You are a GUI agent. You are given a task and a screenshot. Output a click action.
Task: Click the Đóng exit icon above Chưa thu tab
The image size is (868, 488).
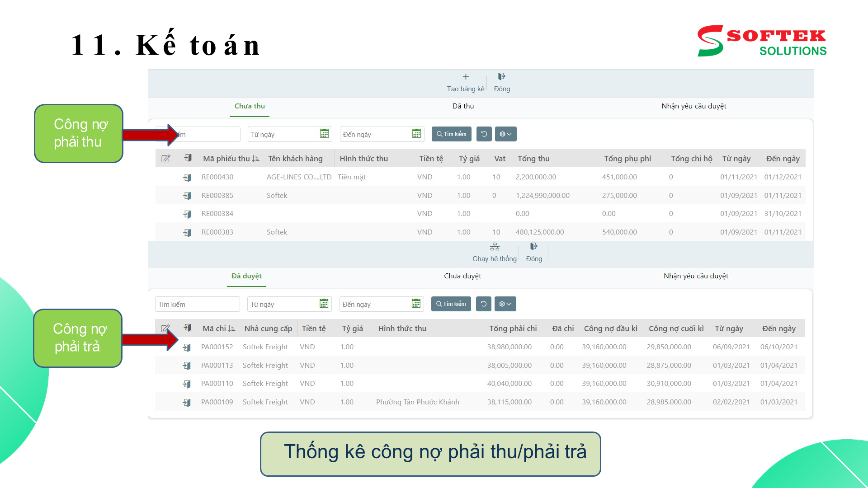(x=501, y=76)
